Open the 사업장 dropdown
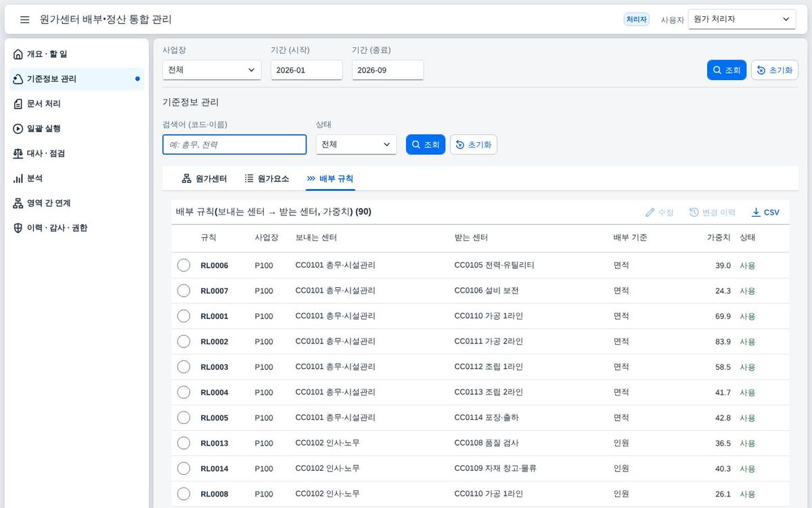The image size is (812, 508). pyautogui.click(x=212, y=70)
